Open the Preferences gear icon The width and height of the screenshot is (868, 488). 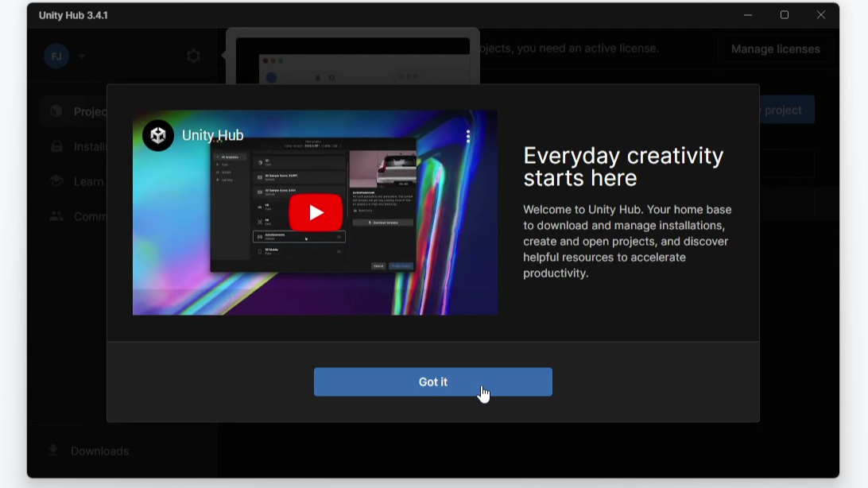coord(193,56)
